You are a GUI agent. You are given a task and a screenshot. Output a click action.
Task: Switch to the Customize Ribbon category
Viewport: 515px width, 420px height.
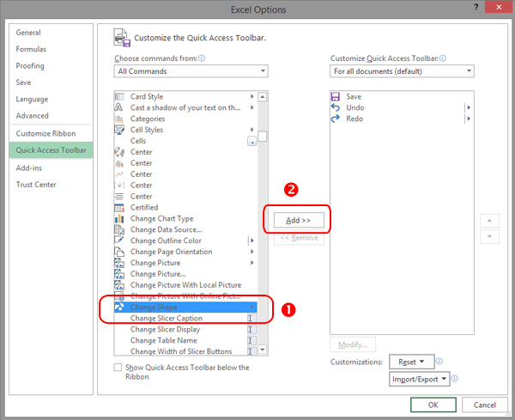pos(45,134)
